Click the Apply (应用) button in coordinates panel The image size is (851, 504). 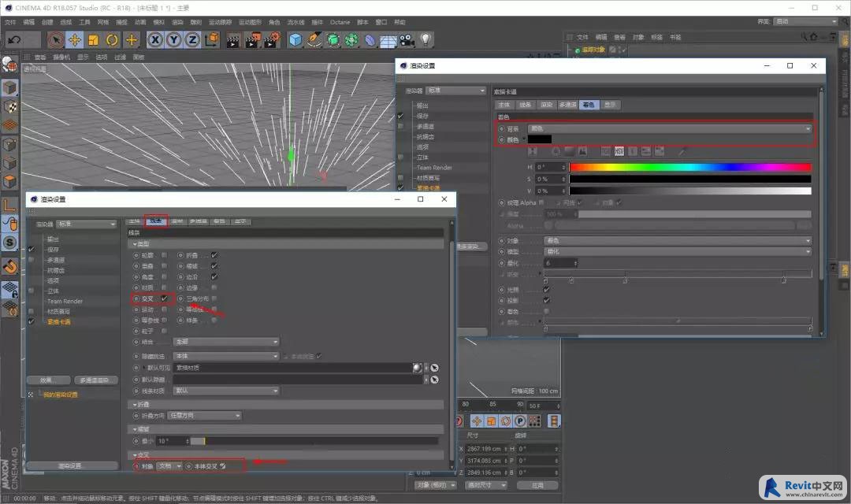[537, 485]
